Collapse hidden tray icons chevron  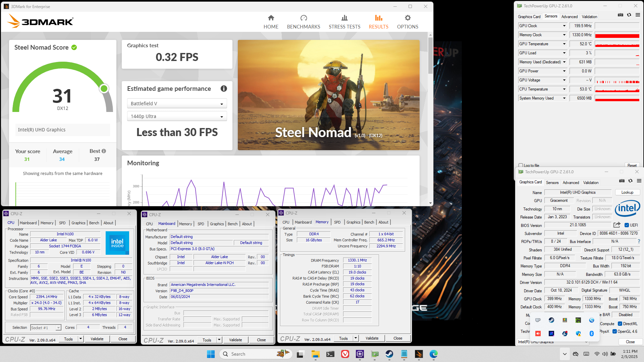pyautogui.click(x=565, y=354)
